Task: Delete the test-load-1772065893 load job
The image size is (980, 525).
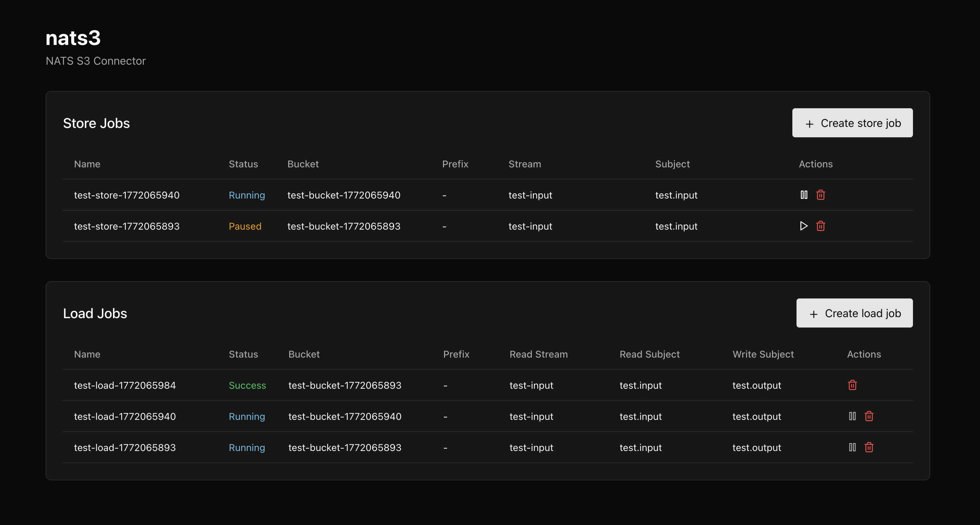Action: click(869, 447)
